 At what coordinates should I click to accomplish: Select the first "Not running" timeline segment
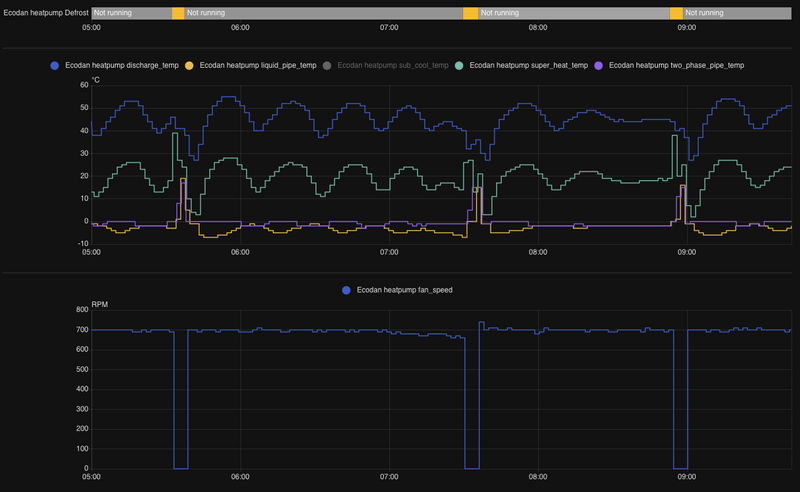point(132,13)
